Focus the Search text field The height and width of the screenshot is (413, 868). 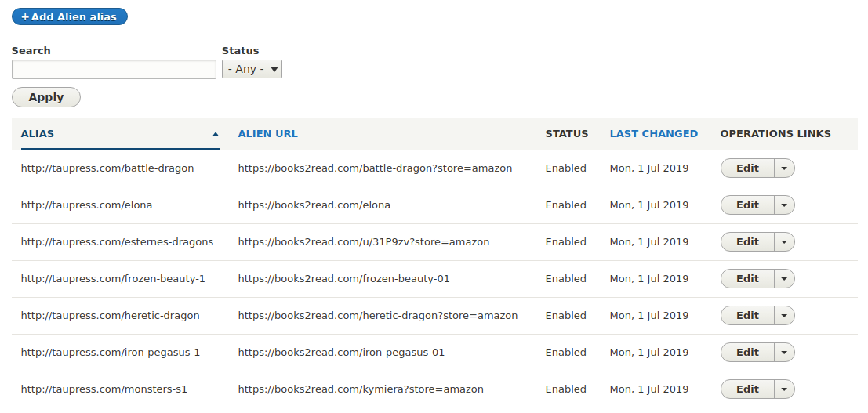(x=114, y=69)
